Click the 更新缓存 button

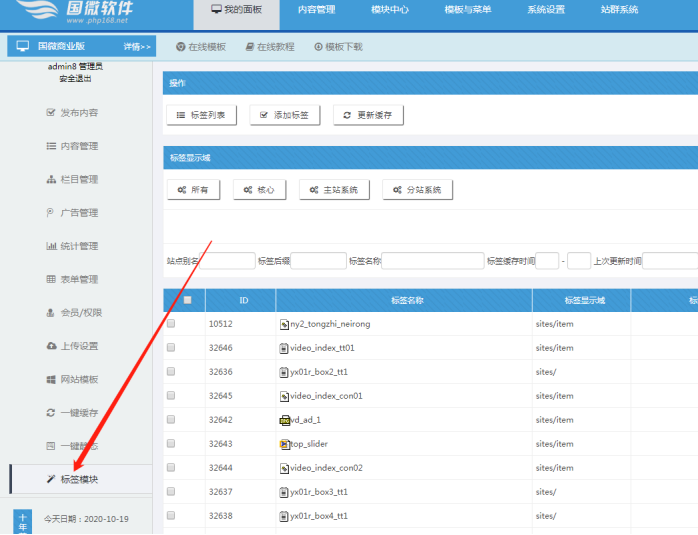click(368, 115)
